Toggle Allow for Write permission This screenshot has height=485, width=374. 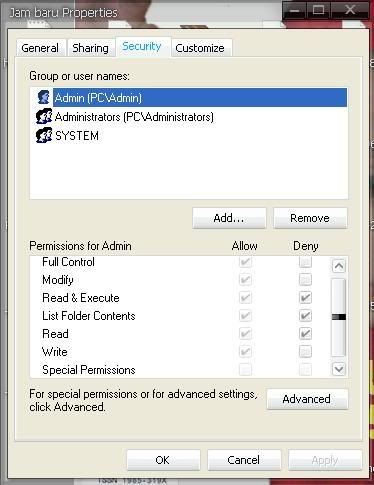coord(245,352)
